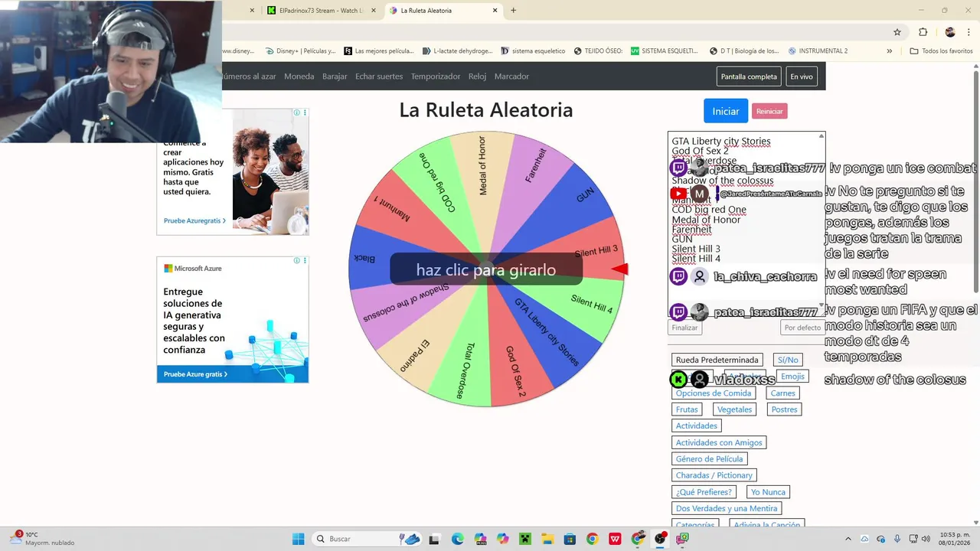The height and width of the screenshot is (551, 980).
Task: Open the Chrome profile avatar
Action: (950, 32)
